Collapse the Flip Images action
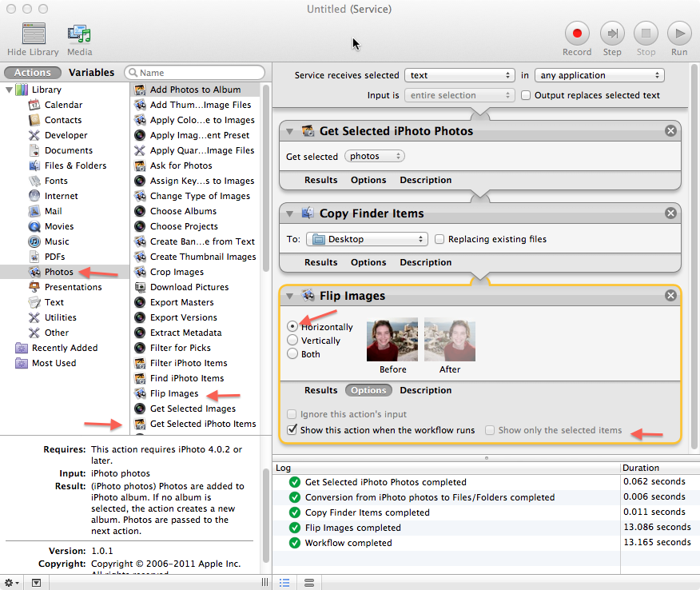 pos(289,296)
